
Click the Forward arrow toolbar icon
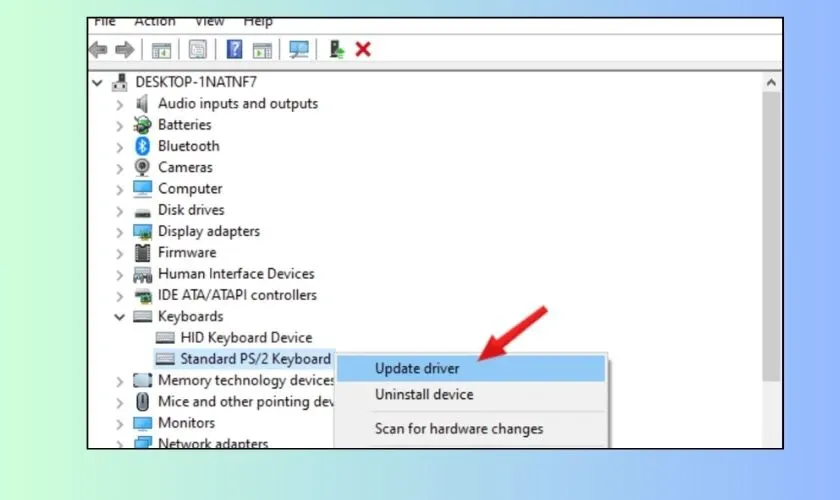[x=124, y=49]
